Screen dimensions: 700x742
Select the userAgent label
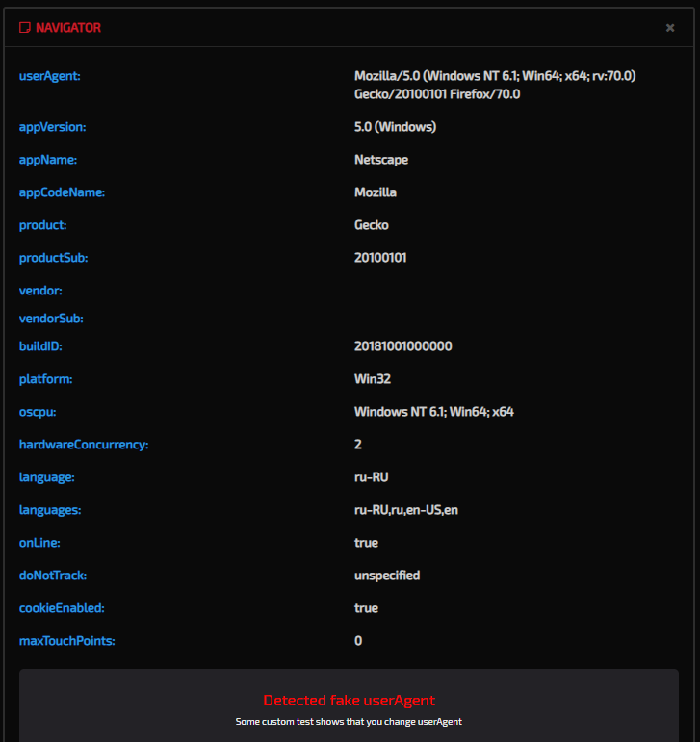tap(50, 76)
